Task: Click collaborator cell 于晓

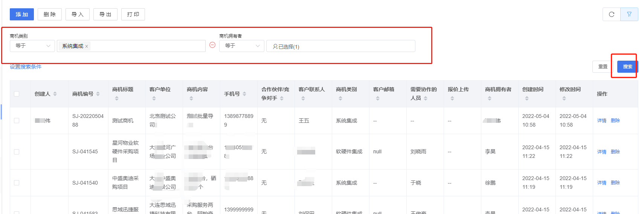Action: click(416, 183)
